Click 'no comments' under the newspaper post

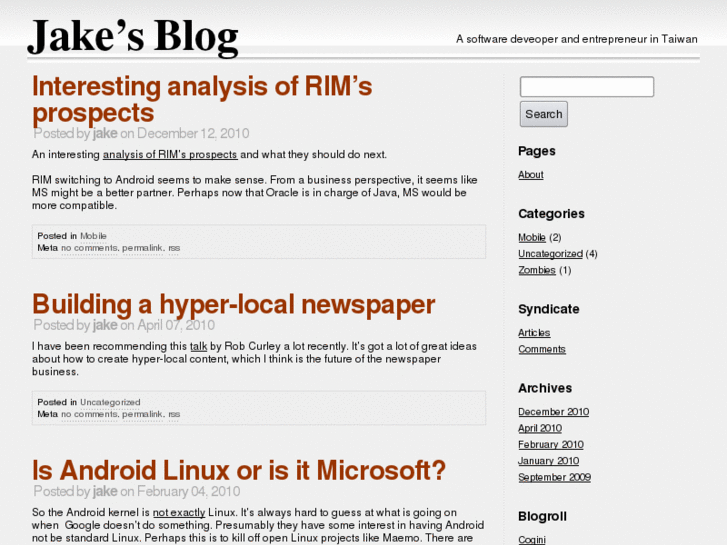coord(89,414)
